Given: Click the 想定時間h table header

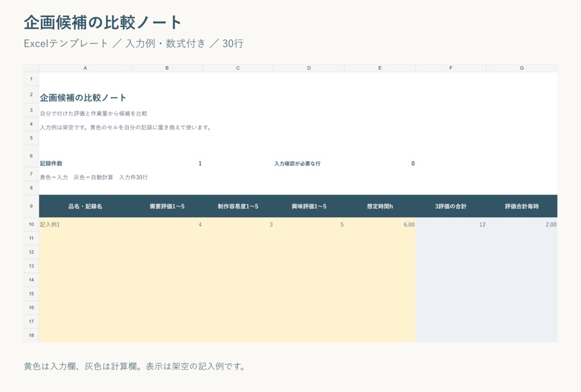Looking at the screenshot, I should pos(380,206).
